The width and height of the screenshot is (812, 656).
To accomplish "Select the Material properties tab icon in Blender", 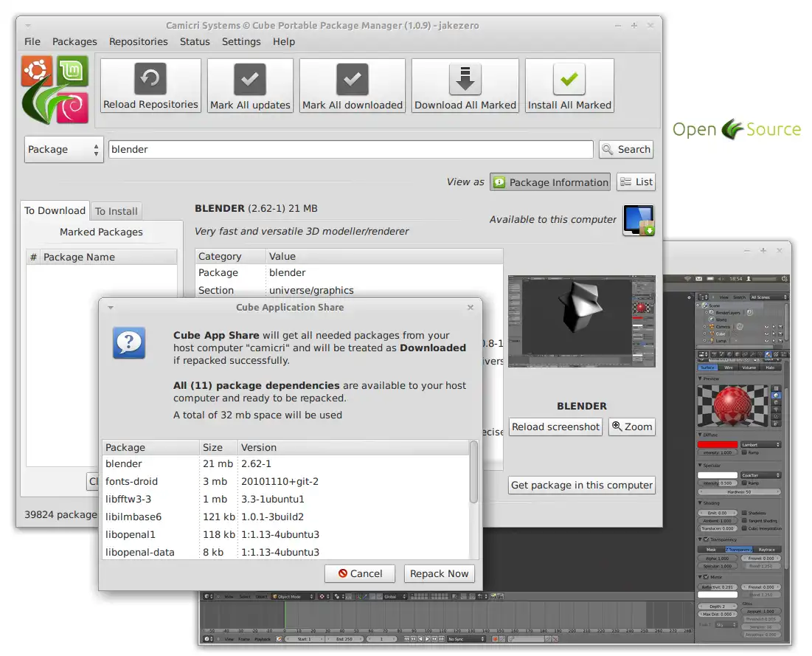I will pyautogui.click(x=768, y=354).
